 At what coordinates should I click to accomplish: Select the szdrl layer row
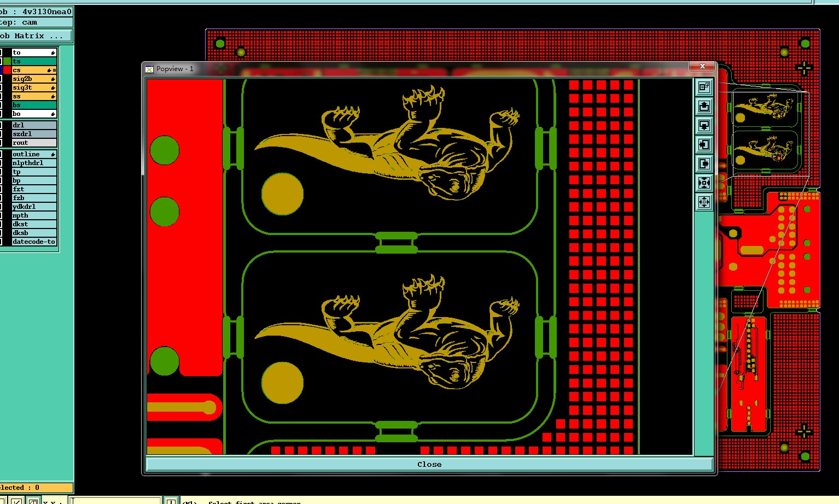coord(34,134)
